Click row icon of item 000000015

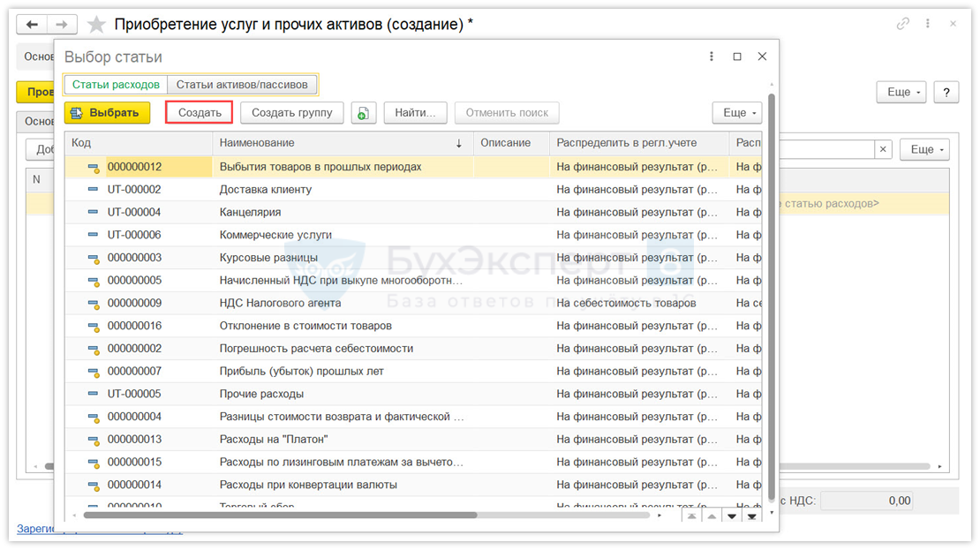tap(93, 463)
